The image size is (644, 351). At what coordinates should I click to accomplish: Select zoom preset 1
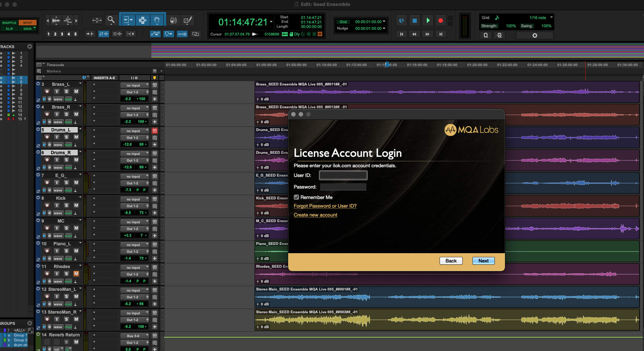(49, 34)
